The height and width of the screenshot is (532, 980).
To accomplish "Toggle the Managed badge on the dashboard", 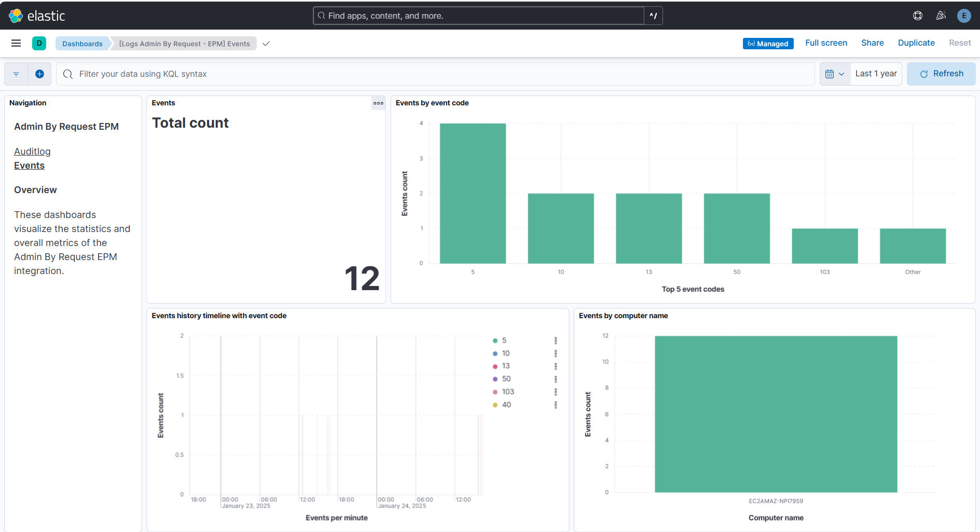I will tap(768, 43).
